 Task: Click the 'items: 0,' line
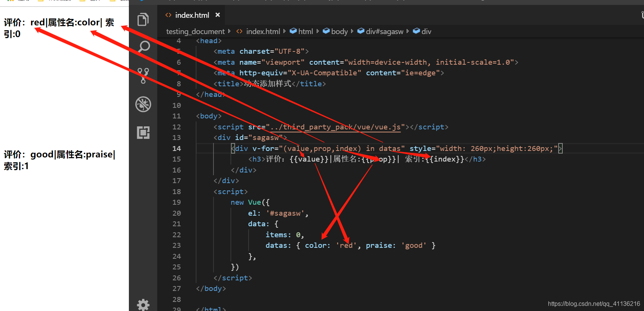pos(285,235)
